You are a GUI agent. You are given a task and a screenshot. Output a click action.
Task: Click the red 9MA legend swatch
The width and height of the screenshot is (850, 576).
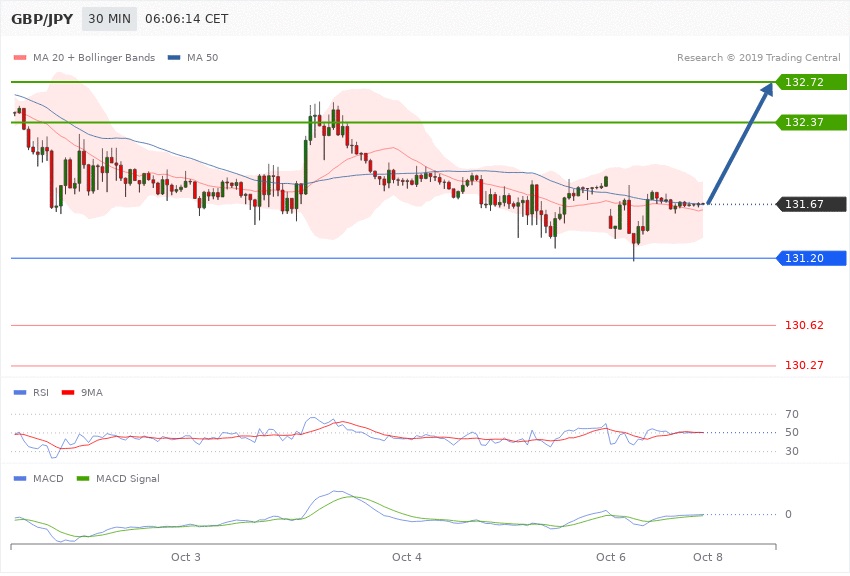(x=67, y=392)
